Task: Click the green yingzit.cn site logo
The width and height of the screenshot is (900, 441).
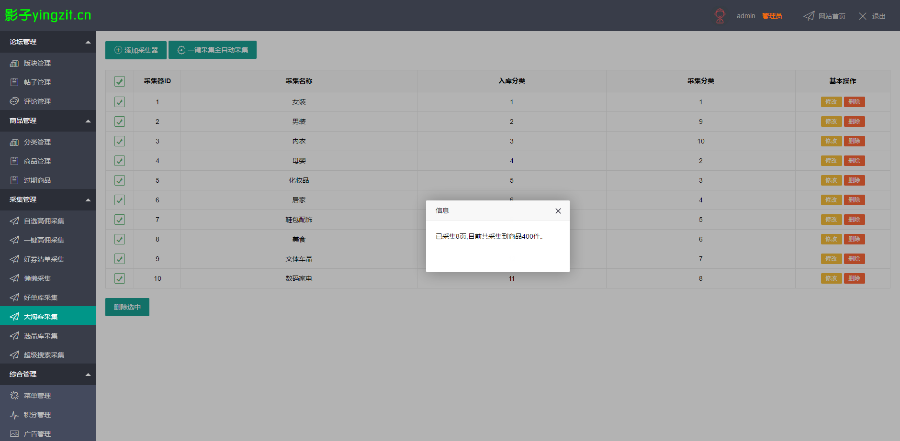Action: click(47, 16)
